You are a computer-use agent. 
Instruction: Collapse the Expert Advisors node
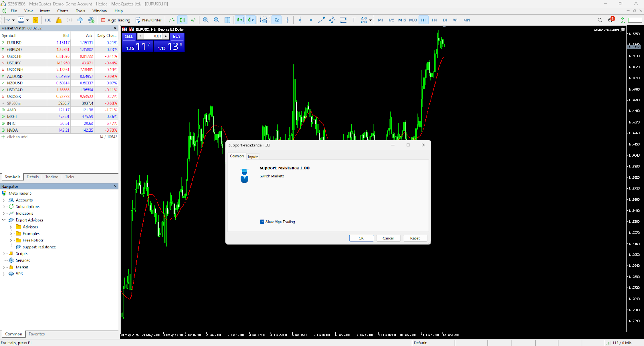click(x=4, y=220)
